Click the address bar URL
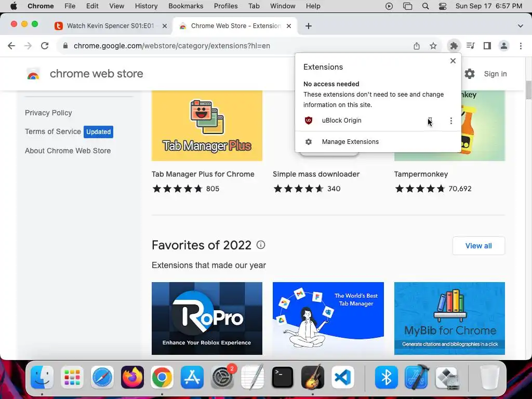 [x=171, y=46]
